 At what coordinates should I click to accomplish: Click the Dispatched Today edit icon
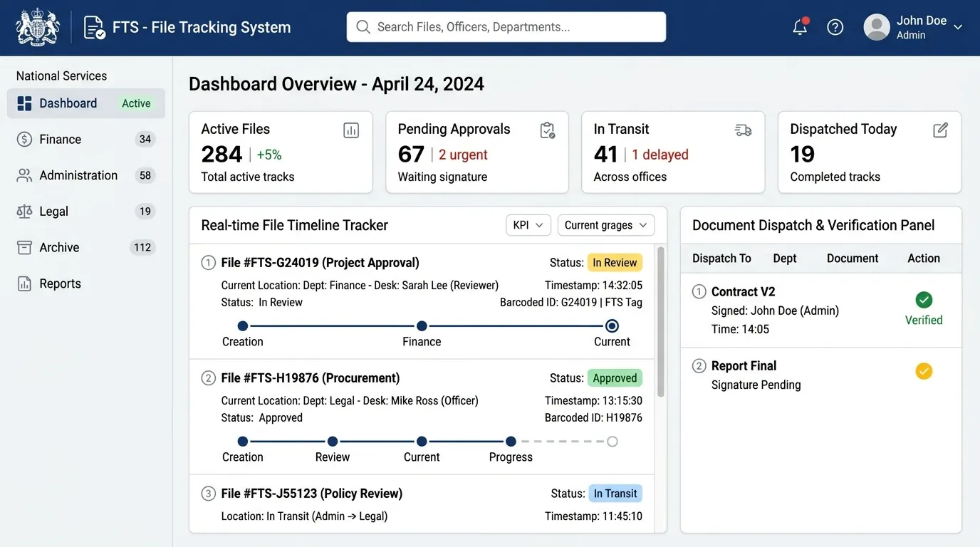click(940, 130)
